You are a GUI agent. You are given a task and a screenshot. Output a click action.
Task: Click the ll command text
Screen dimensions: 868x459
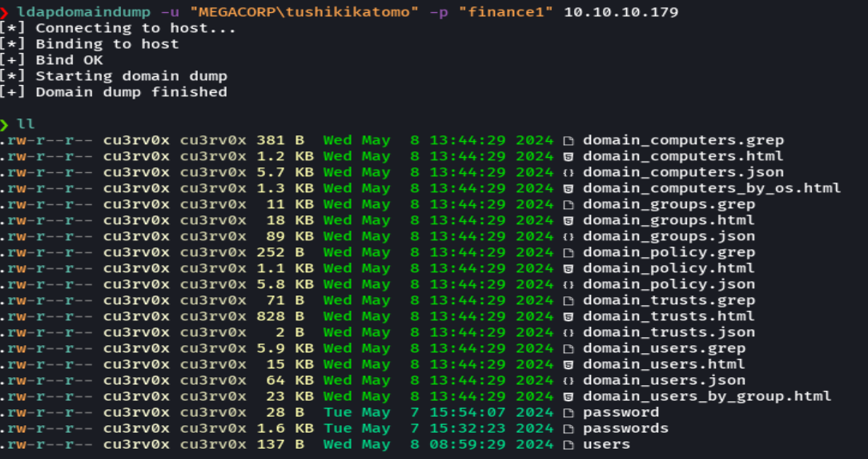[26, 125]
